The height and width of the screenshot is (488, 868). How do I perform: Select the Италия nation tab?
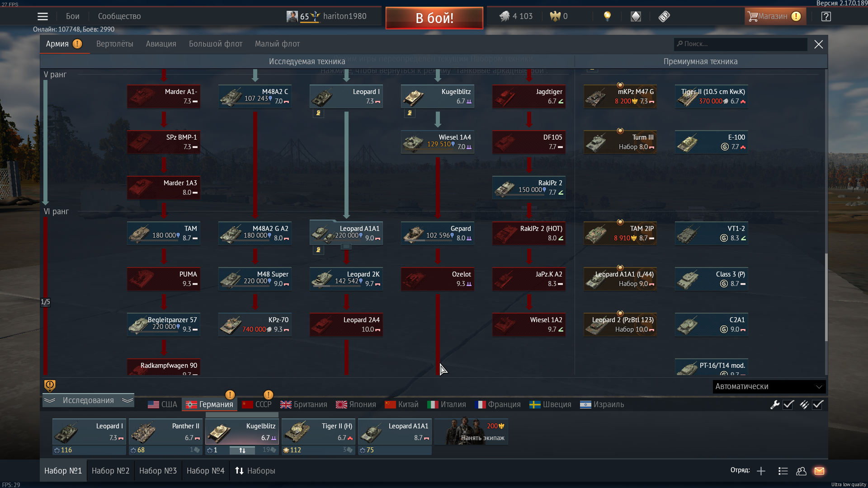[x=447, y=405]
